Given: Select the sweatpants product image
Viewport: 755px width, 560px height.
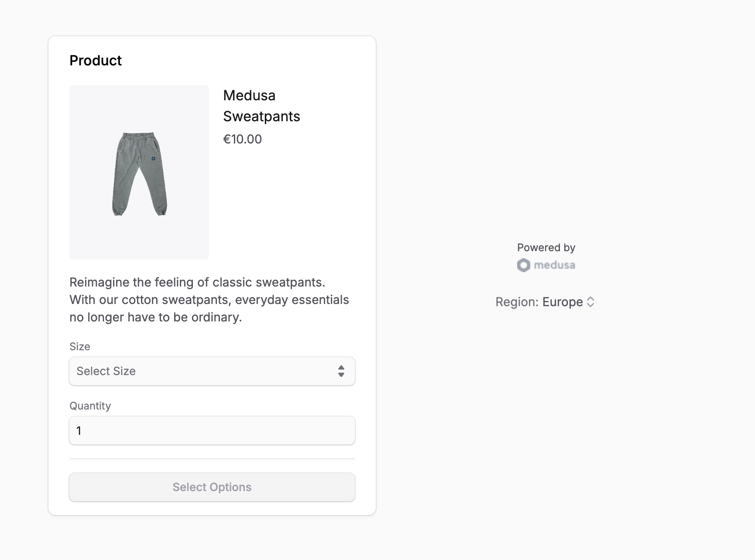Looking at the screenshot, I should click(139, 171).
